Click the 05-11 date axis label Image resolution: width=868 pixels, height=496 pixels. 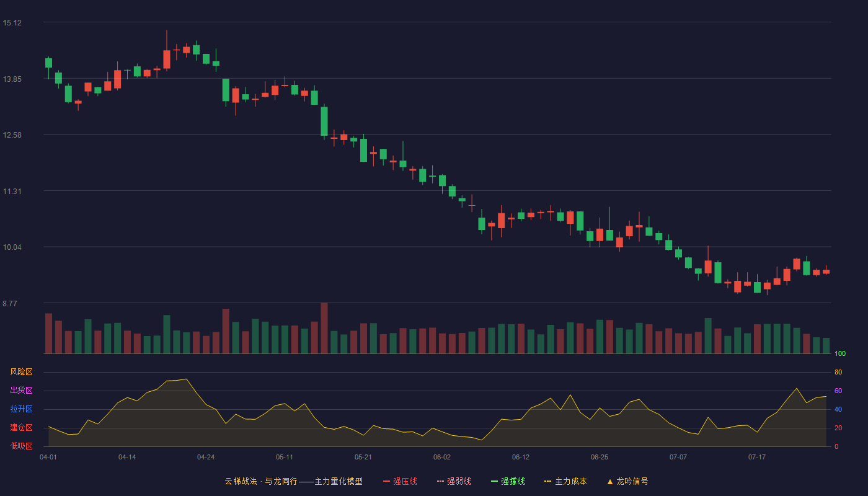pos(285,457)
